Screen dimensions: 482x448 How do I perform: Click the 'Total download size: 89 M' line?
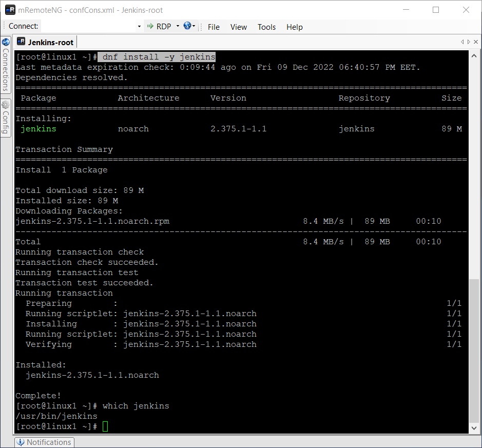[x=80, y=190]
